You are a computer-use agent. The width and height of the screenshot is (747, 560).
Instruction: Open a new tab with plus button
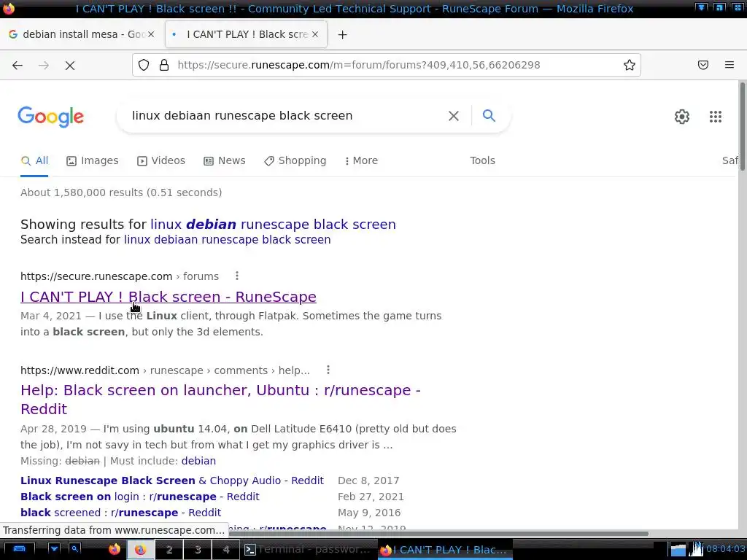(343, 34)
